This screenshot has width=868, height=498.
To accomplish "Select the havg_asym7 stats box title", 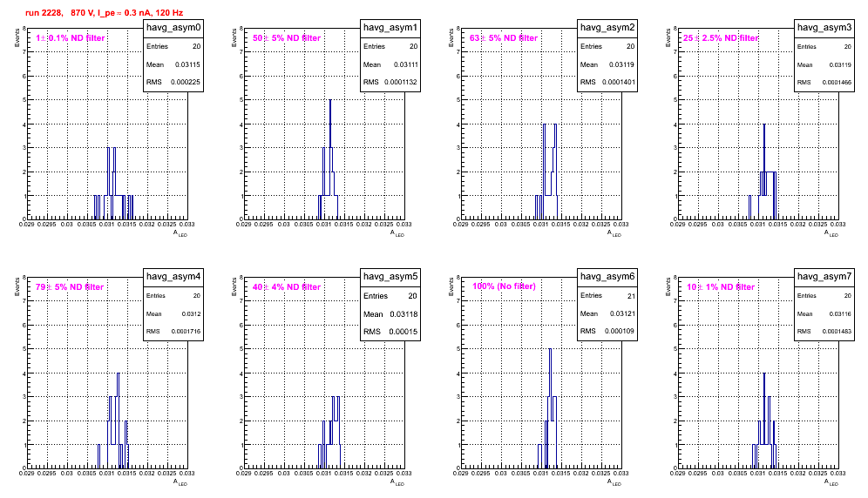I will pyautogui.click(x=824, y=276).
